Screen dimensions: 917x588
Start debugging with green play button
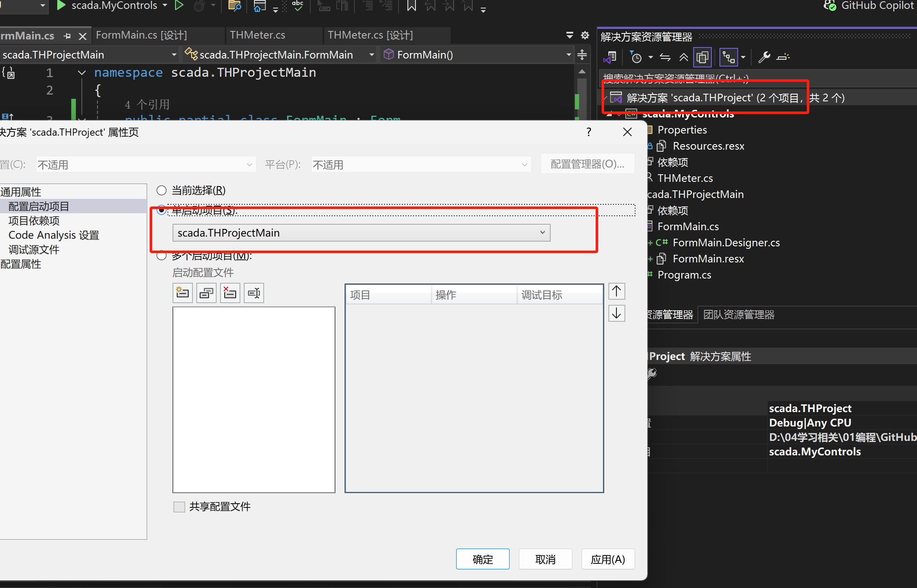click(61, 6)
